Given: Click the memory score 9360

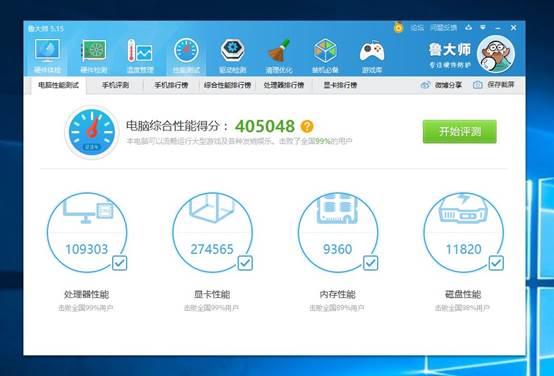Looking at the screenshot, I should click(337, 249).
